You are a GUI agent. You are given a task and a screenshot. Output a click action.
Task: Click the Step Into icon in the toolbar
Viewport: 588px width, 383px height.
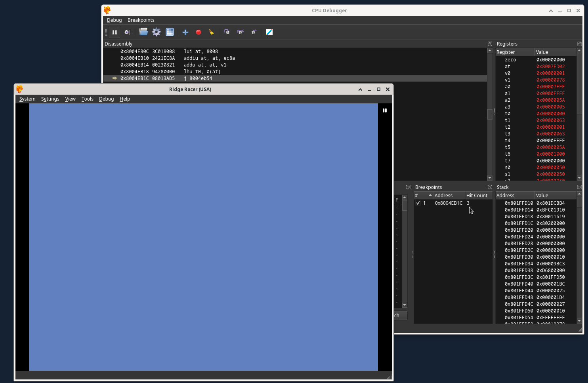coord(227,32)
